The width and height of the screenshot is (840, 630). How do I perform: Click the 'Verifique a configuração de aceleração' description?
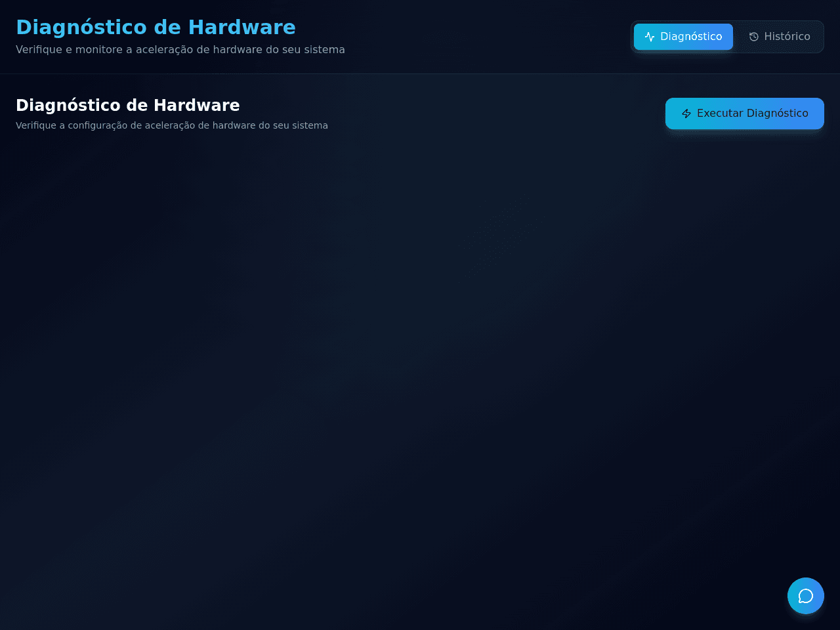point(172,125)
